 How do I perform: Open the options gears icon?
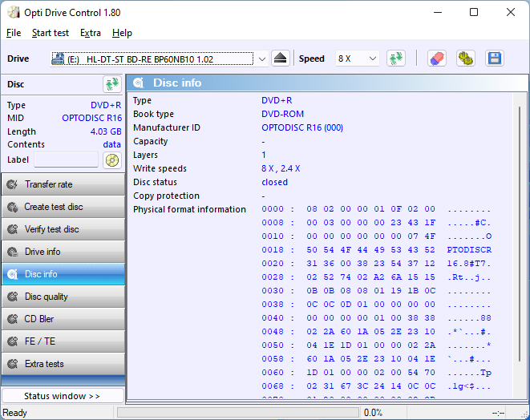(x=465, y=59)
